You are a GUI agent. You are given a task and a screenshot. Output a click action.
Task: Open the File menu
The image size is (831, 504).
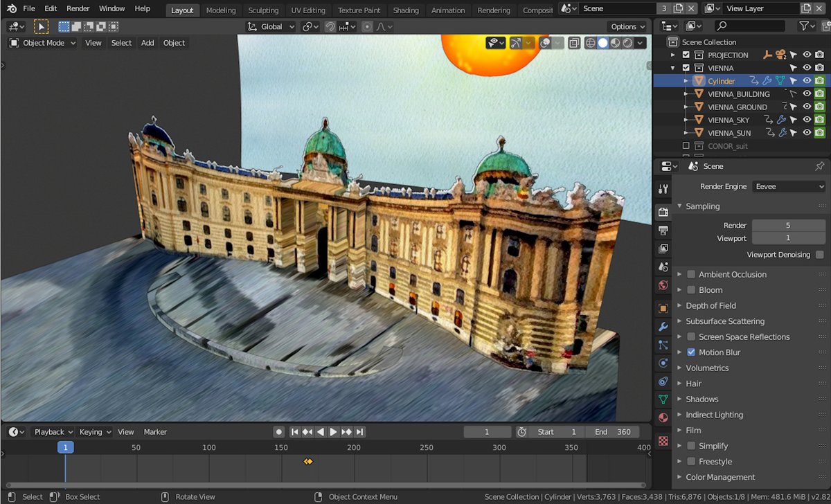[29, 8]
